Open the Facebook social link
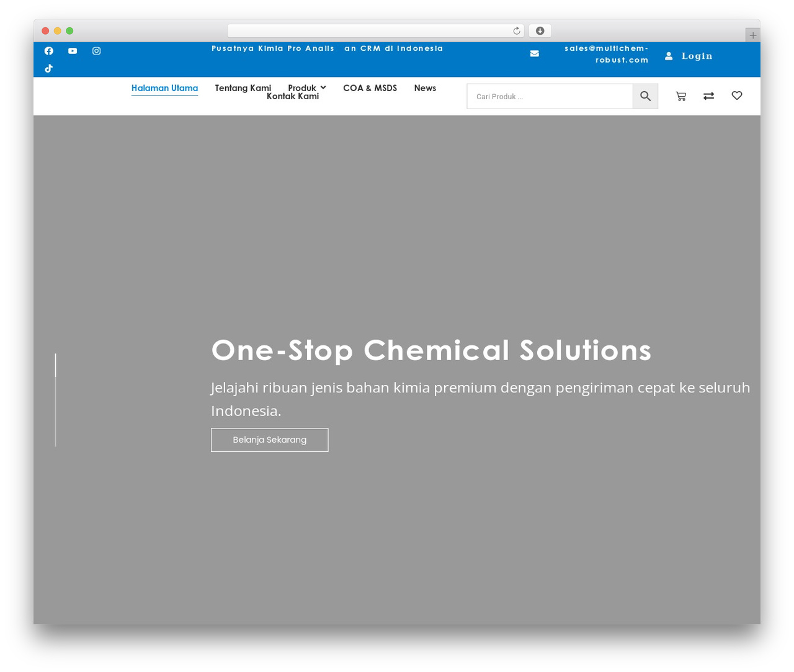The height and width of the screenshot is (672, 794). pyautogui.click(x=49, y=51)
